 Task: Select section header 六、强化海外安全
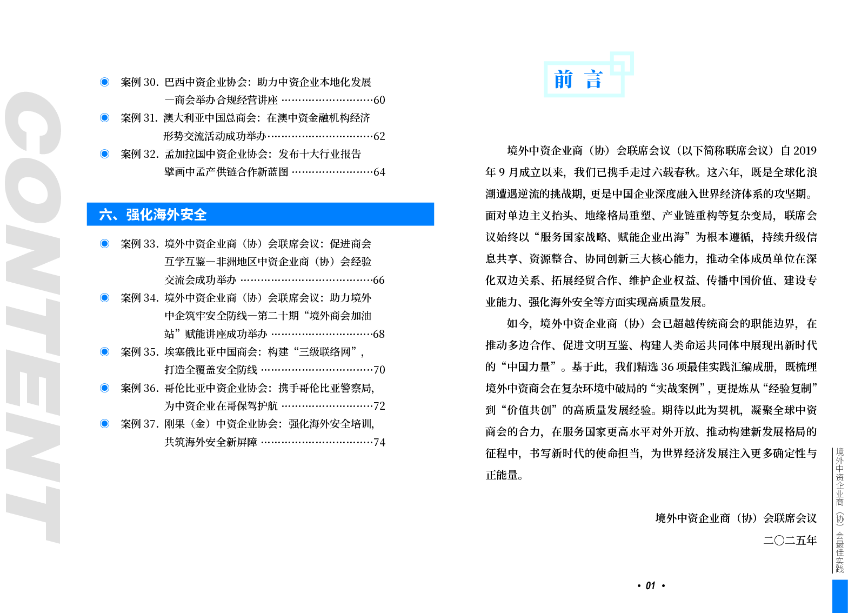click(x=261, y=214)
